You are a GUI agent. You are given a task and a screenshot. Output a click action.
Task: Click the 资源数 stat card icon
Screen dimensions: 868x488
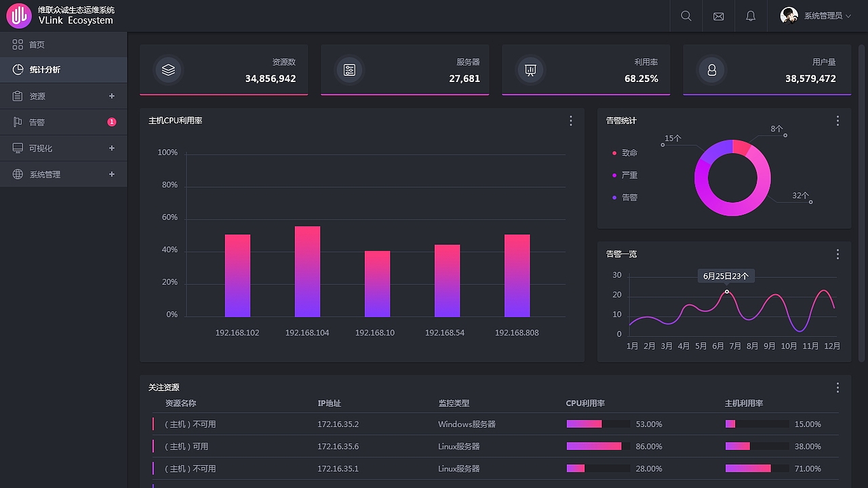(x=168, y=69)
